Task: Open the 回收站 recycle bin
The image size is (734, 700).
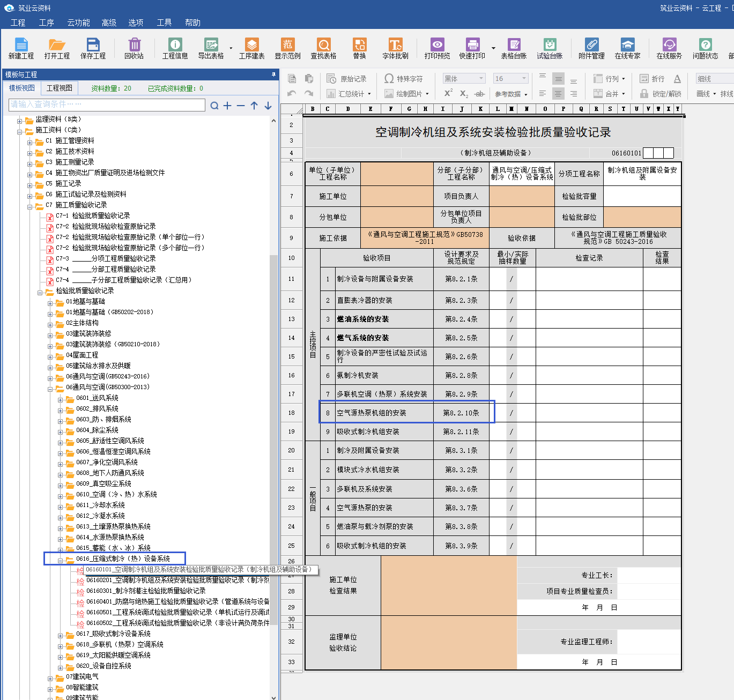Action: tap(134, 48)
